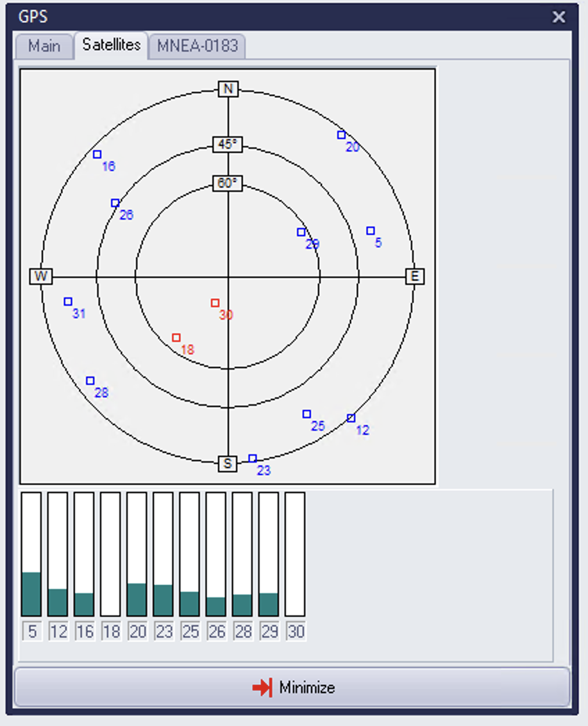
Task: Click satellite 23 marker near South
Action: click(x=253, y=459)
